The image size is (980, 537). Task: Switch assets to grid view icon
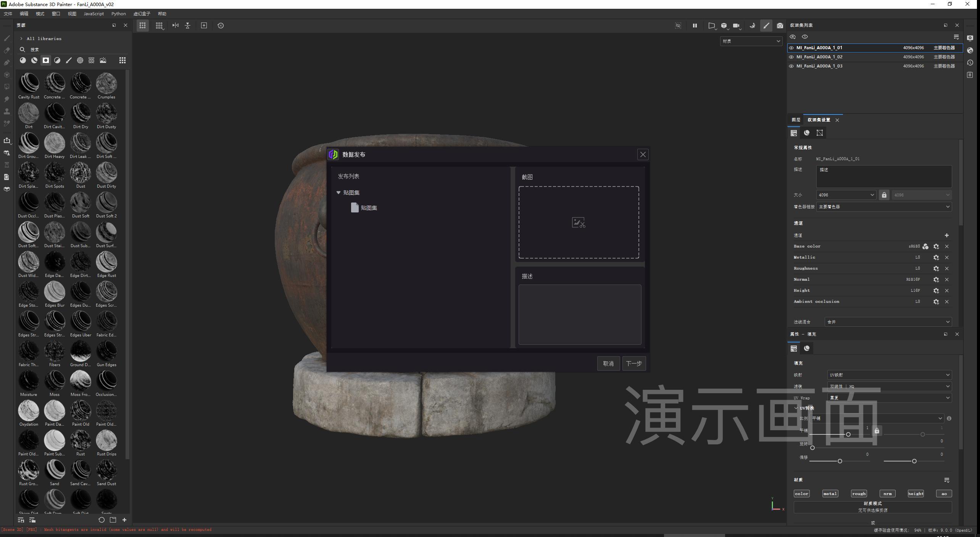(x=122, y=60)
